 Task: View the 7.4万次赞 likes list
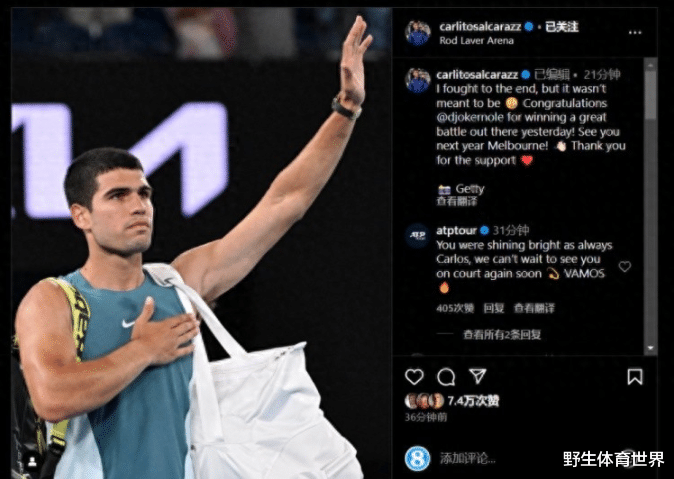(473, 401)
